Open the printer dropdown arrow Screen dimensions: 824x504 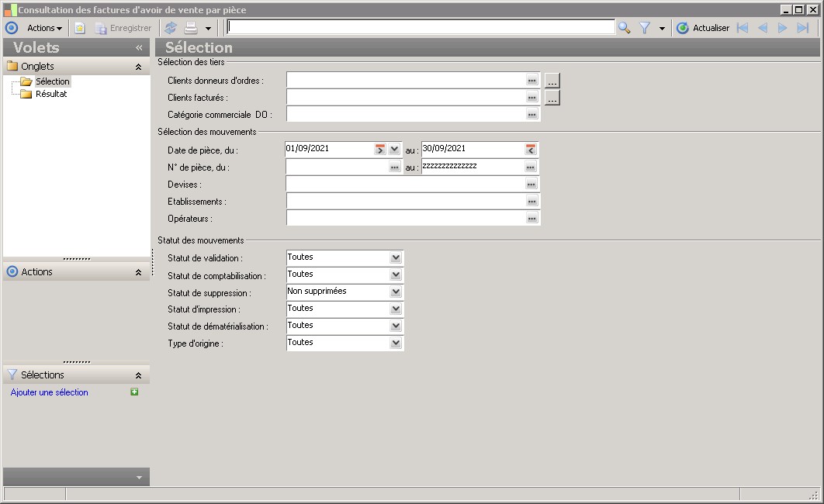pos(208,29)
